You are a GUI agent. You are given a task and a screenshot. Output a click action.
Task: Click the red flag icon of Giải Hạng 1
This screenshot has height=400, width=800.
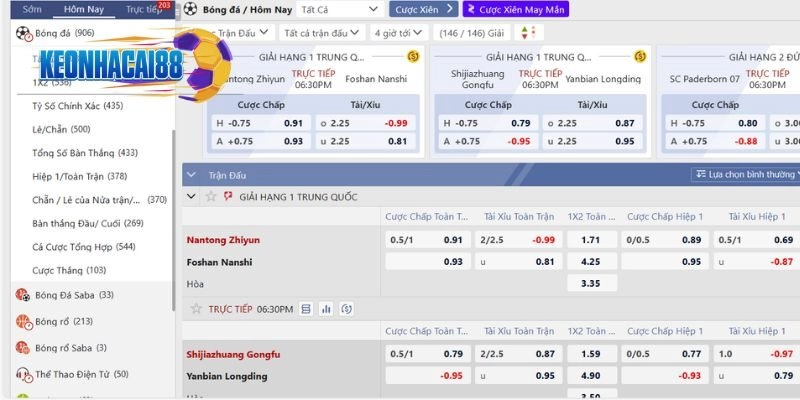pyautogui.click(x=228, y=197)
